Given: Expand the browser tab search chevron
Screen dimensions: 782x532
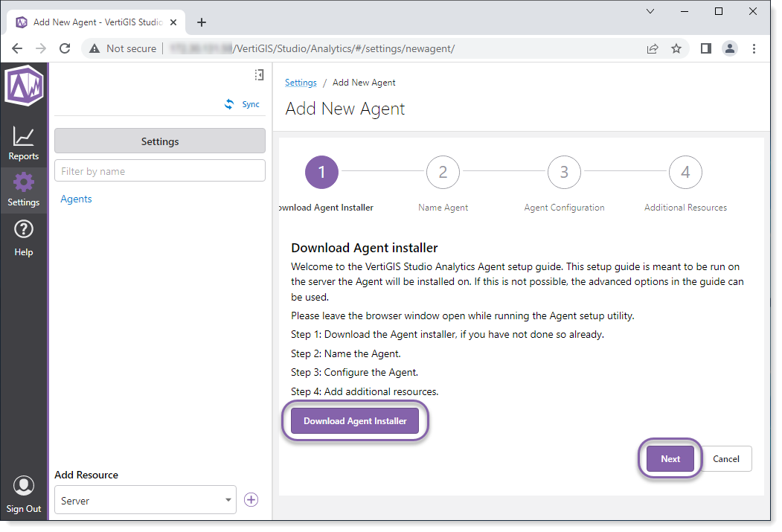Looking at the screenshot, I should point(650,11).
